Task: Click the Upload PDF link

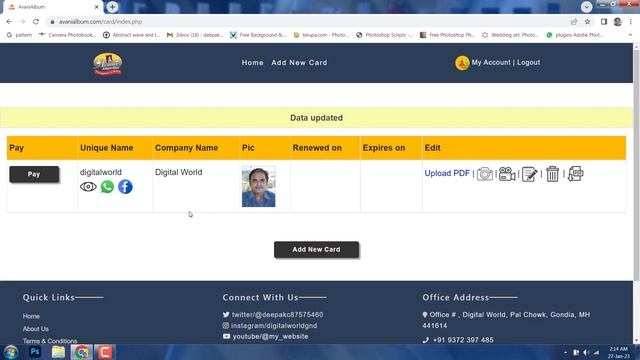Action: [x=447, y=173]
